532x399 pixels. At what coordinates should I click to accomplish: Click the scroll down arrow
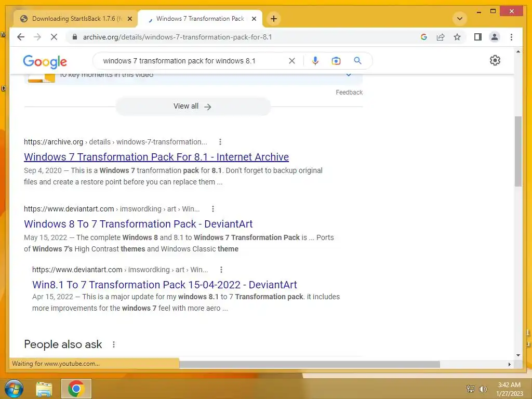(518, 355)
